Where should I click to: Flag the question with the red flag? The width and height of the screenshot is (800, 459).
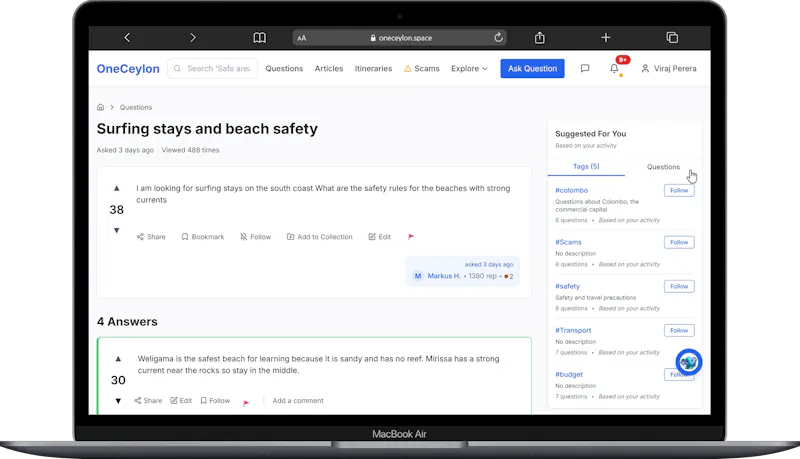[411, 237]
